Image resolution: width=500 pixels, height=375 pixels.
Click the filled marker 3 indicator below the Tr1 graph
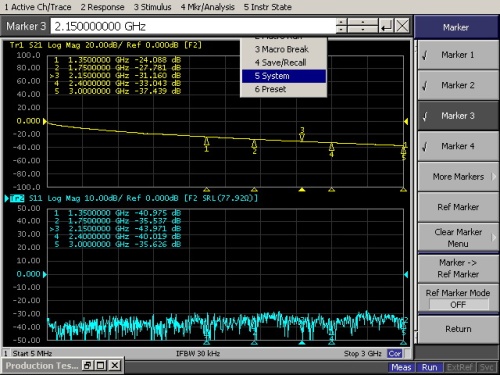[302, 190]
